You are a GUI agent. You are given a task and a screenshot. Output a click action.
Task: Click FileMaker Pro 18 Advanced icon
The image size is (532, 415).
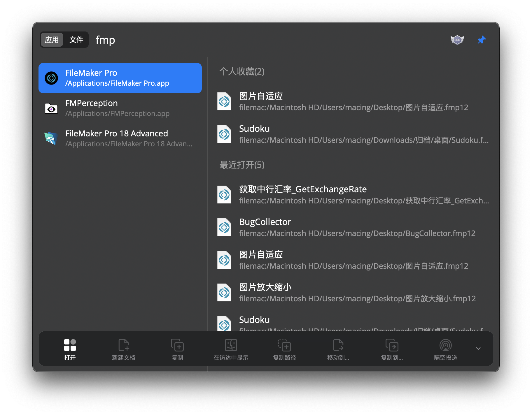(51, 138)
